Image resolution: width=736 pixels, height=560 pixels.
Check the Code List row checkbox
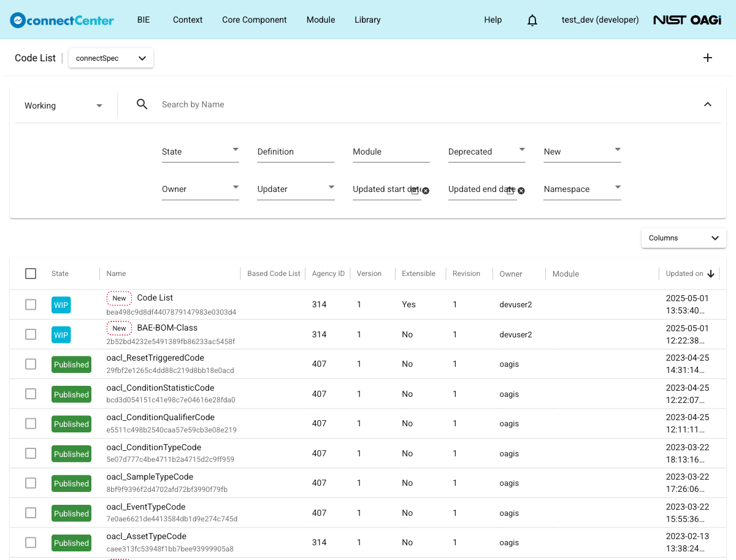31,304
